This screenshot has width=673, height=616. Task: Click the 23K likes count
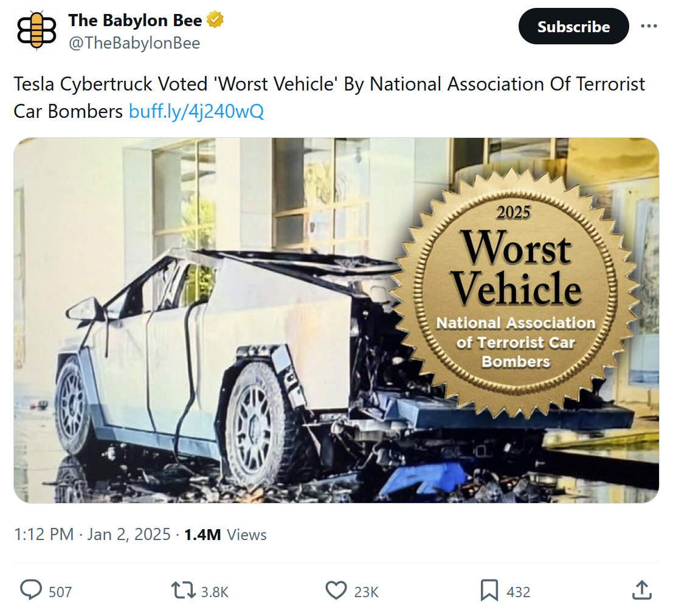(x=366, y=592)
